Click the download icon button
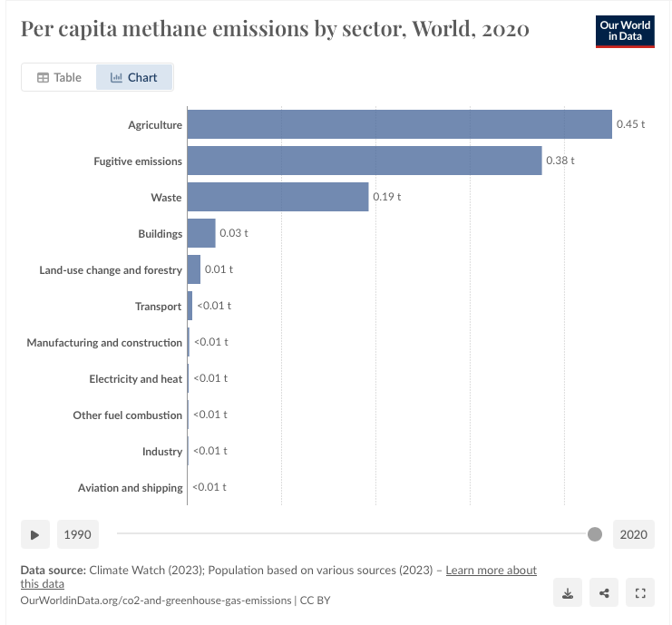 [568, 594]
